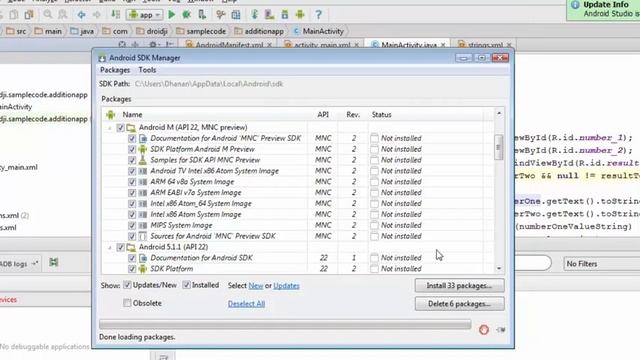The width and height of the screenshot is (640, 360).
Task: Click the Update Info notification icon
Action: 575,5
